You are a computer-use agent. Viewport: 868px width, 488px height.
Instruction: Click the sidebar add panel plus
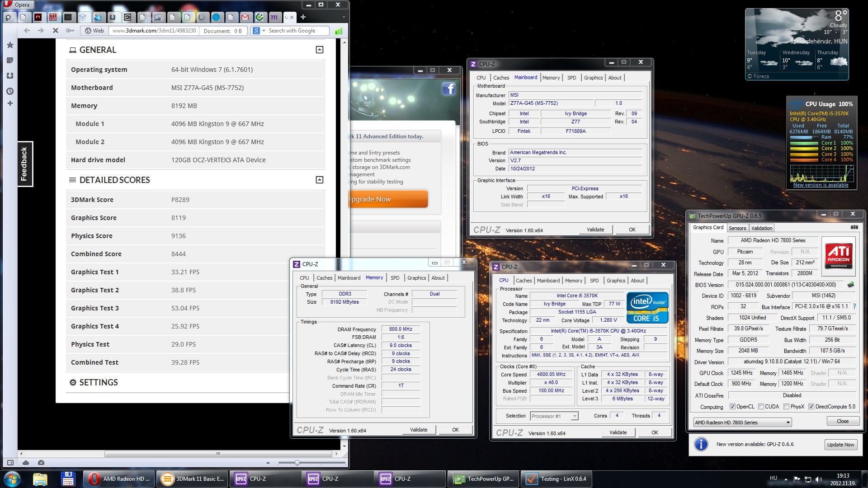pyautogui.click(x=10, y=103)
